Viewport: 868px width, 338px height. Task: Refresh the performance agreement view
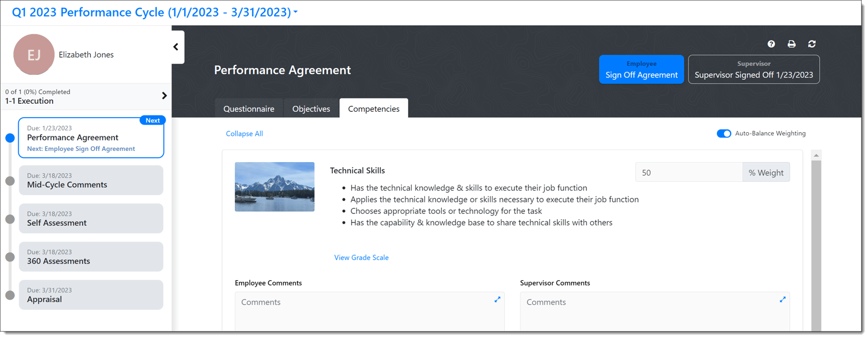812,44
